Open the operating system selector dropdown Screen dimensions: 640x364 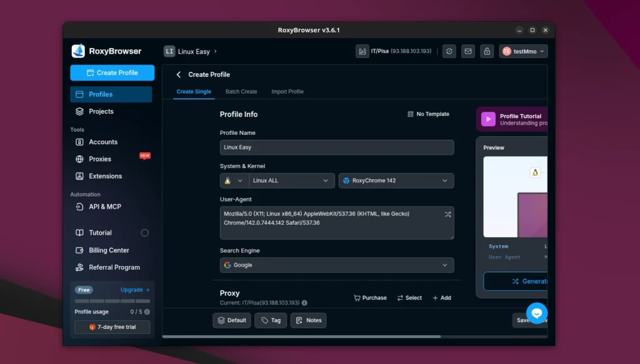234,180
